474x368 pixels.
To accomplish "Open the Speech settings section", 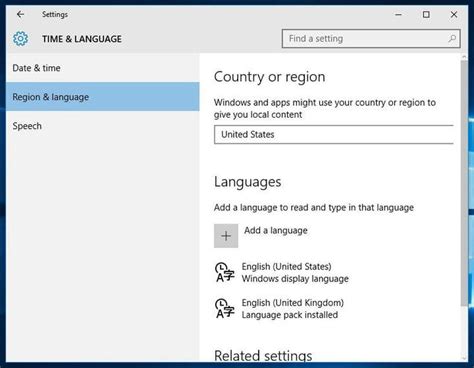I will (103, 126).
